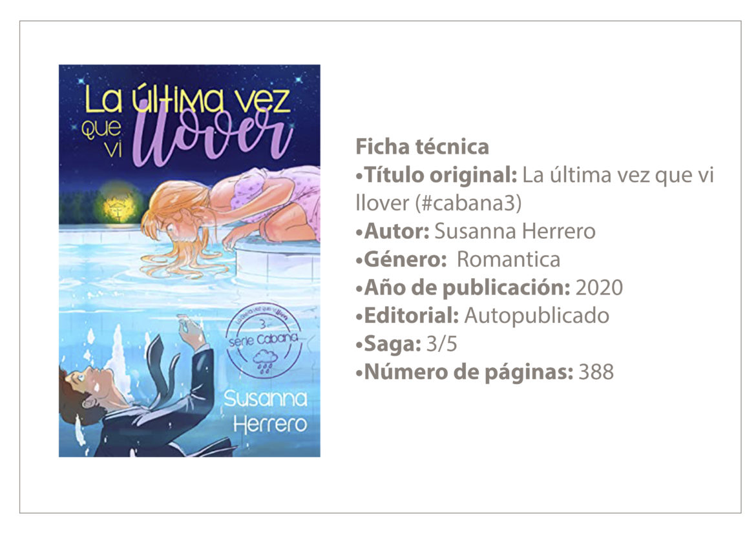756x534 pixels.
Task: Click the 'Título original:' label
Action: coord(437,174)
